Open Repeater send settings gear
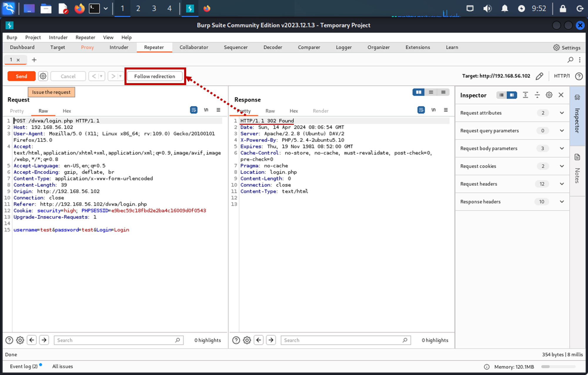This screenshot has width=588, height=375. click(x=43, y=76)
